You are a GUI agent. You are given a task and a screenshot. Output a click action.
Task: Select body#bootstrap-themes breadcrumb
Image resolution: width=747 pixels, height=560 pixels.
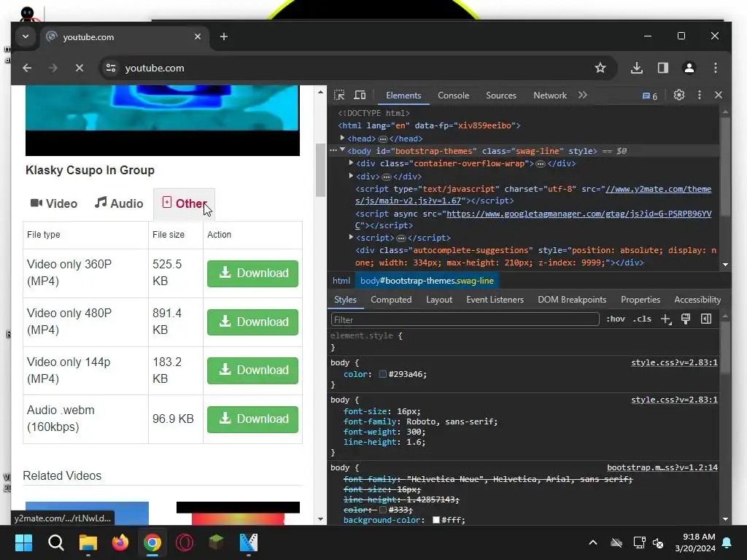[x=427, y=281]
